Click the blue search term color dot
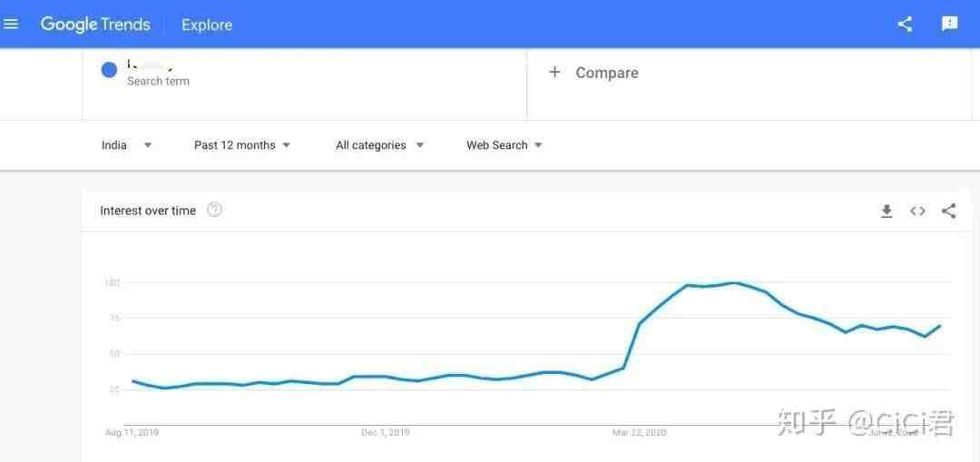 110,70
